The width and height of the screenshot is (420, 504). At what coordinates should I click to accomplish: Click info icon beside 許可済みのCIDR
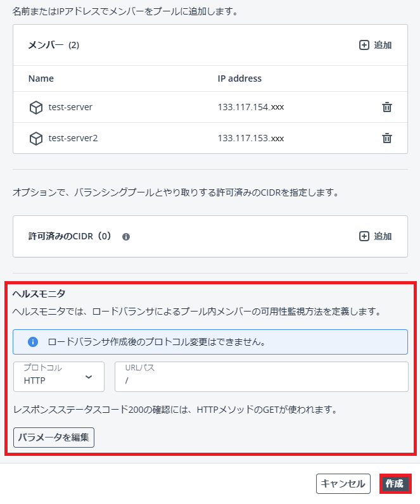click(x=126, y=237)
